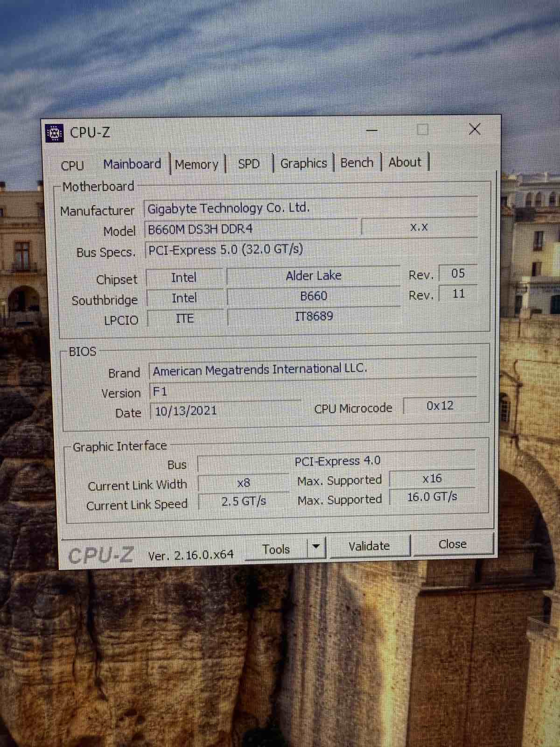Screen dimensions: 560x747
Task: Click the CPU Microcode value 0x12
Action: pos(440,406)
